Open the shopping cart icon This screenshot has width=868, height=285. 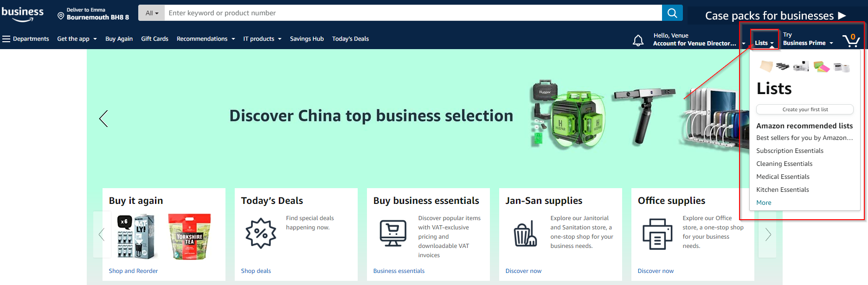click(851, 40)
